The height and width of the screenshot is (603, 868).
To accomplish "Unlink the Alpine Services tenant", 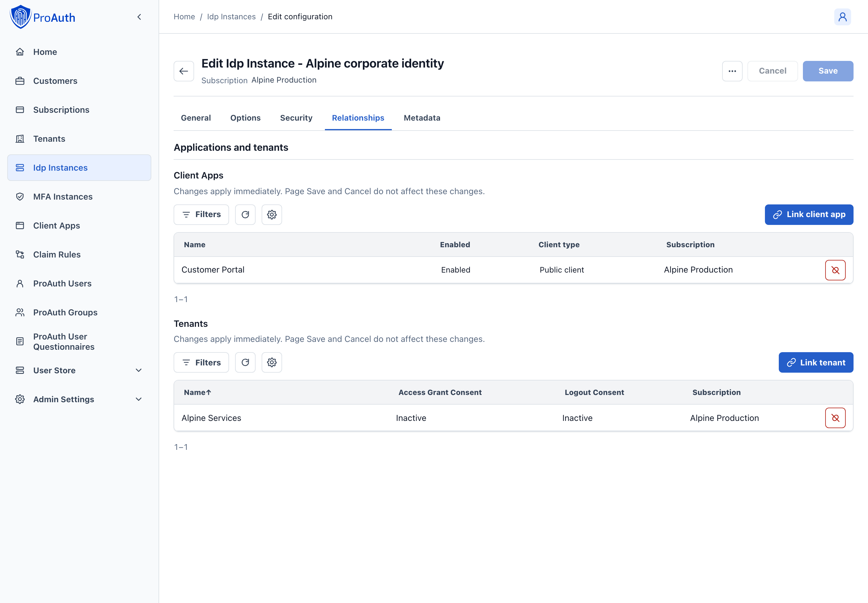I will 835,418.
